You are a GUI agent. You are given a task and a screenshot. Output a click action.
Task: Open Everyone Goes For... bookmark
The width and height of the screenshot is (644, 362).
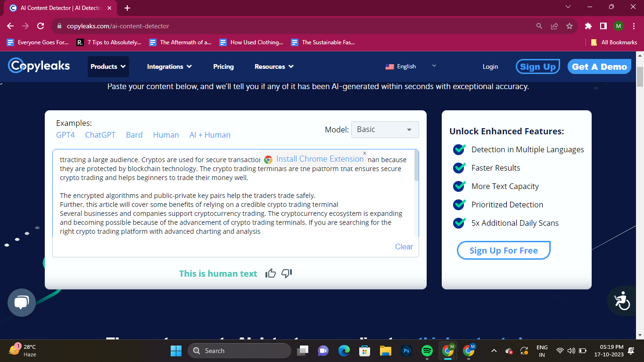tap(38, 42)
